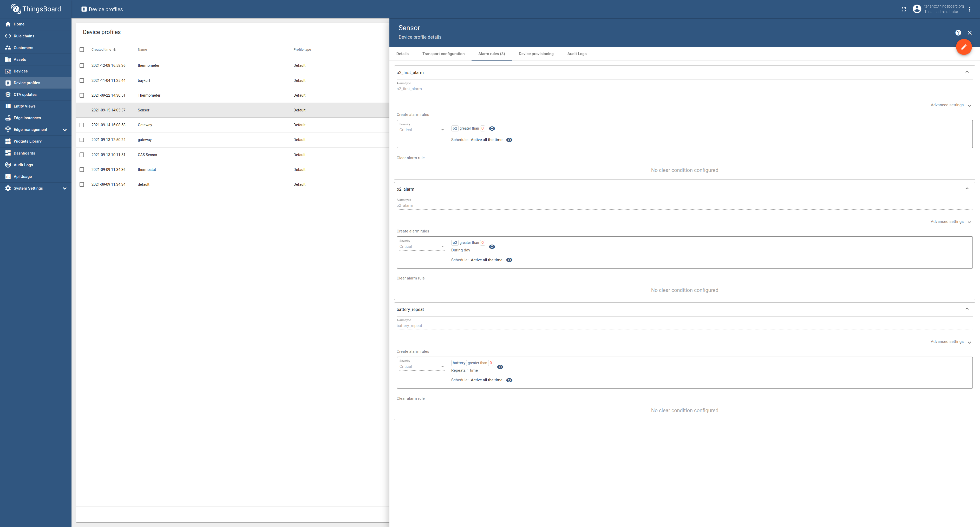
Task: Check the select-all checkbox in the table header
Action: coord(82,49)
